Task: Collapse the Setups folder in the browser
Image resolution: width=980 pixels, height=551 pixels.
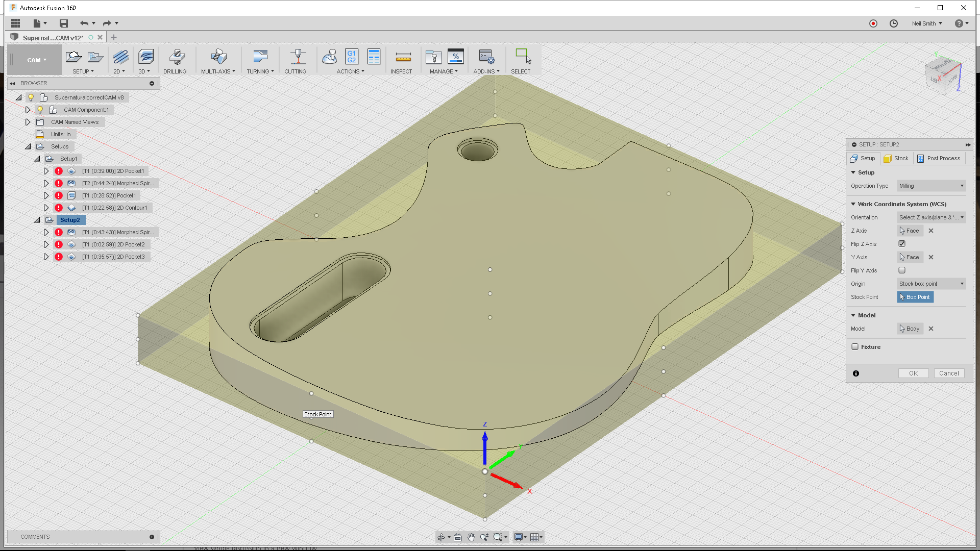Action: (28, 146)
